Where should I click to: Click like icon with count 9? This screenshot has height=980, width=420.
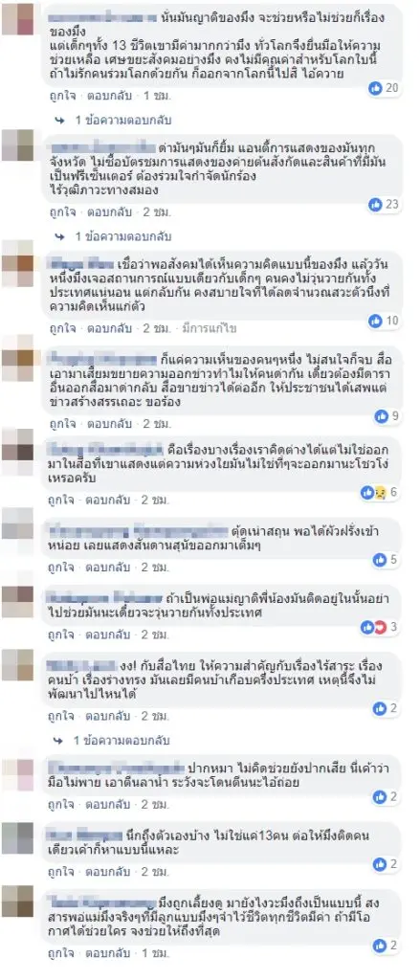click(x=382, y=415)
